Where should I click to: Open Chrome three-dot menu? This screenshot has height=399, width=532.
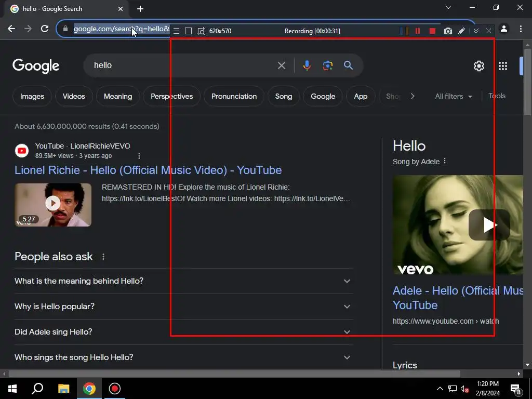pos(521,29)
